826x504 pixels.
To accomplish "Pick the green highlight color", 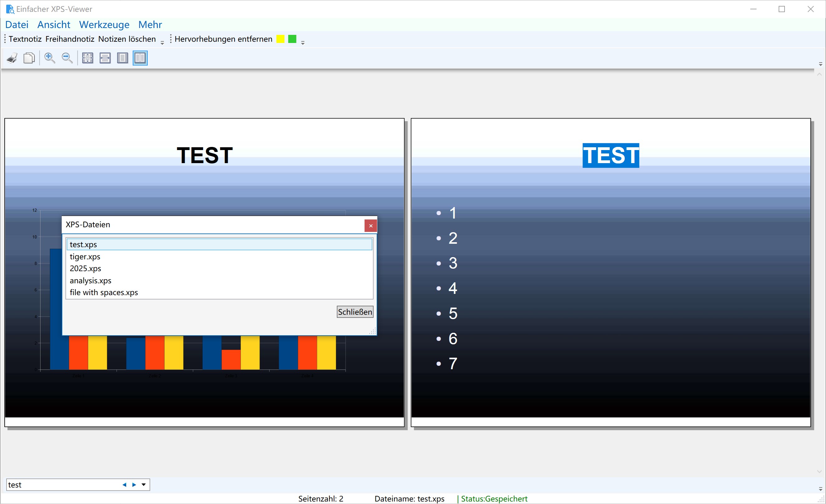I will (x=292, y=39).
